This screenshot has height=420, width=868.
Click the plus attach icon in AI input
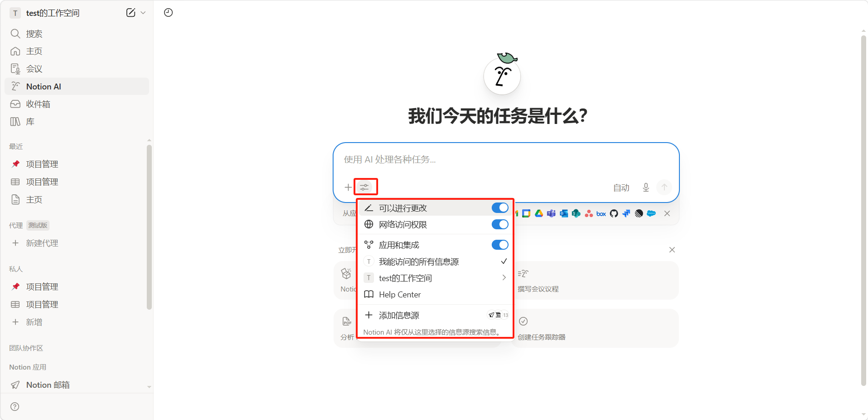348,187
